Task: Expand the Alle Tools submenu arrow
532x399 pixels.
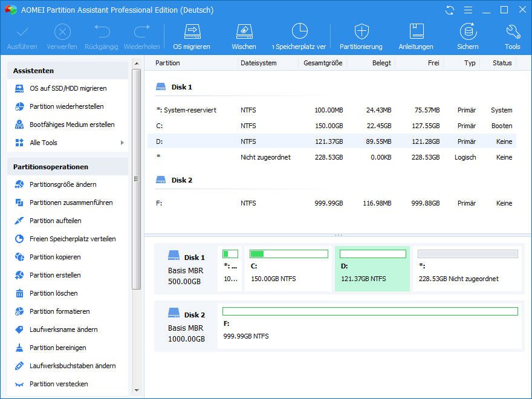Action: 122,143
